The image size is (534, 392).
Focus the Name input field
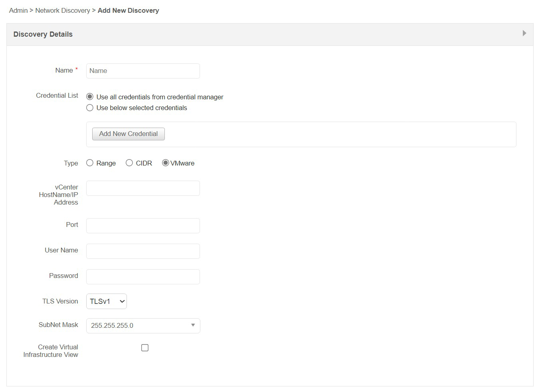click(x=142, y=71)
